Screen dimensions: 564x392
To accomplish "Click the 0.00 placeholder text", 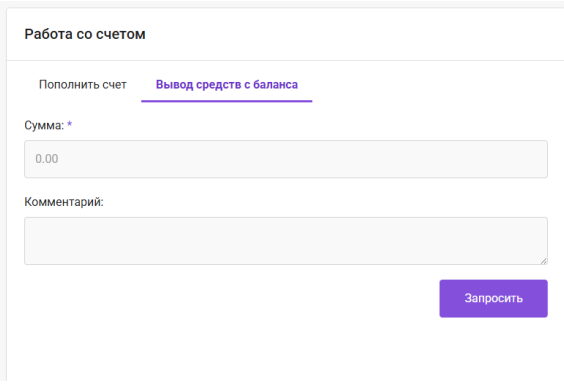I will tap(47, 159).
